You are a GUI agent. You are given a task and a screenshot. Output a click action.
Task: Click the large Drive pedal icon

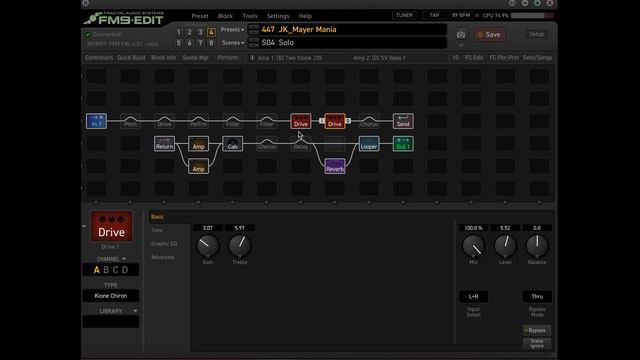tap(111, 226)
